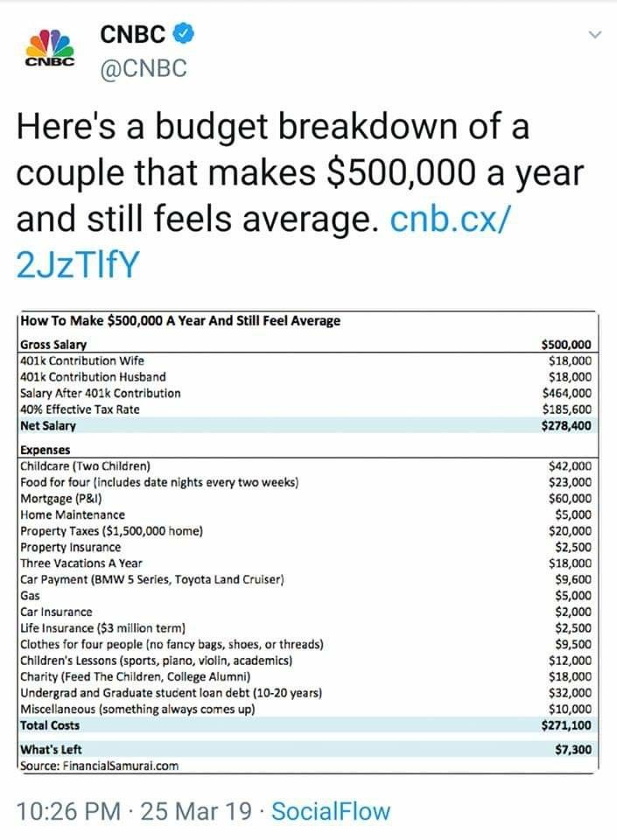Click the Expenses section header
617x840 pixels.
(45, 450)
